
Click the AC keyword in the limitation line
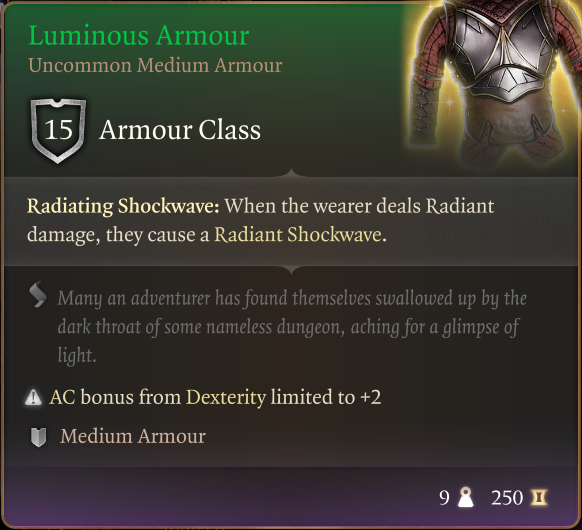[x=62, y=397]
